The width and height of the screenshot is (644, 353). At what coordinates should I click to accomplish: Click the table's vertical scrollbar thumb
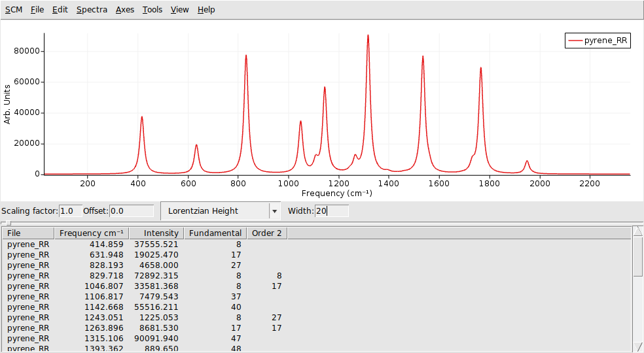click(638, 258)
